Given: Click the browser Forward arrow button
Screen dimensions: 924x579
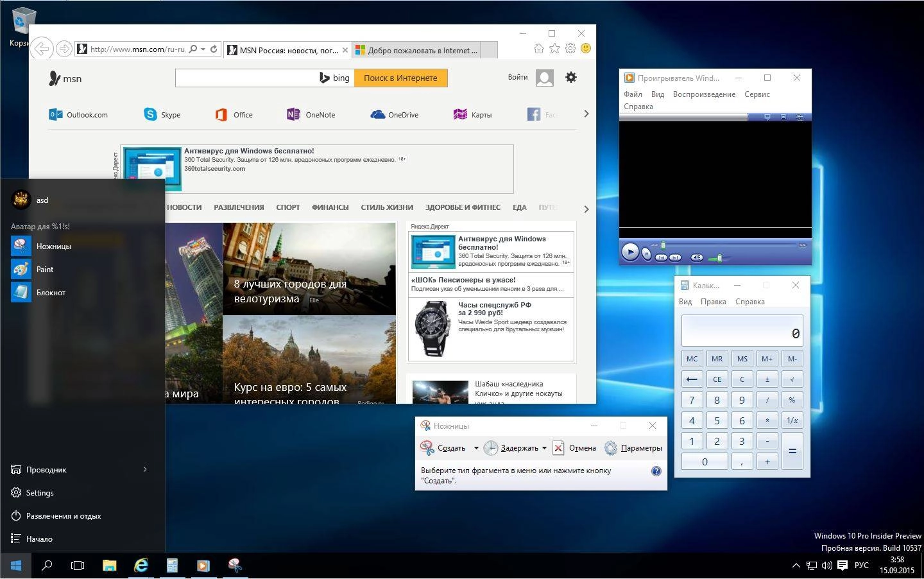Looking at the screenshot, I should tap(64, 49).
